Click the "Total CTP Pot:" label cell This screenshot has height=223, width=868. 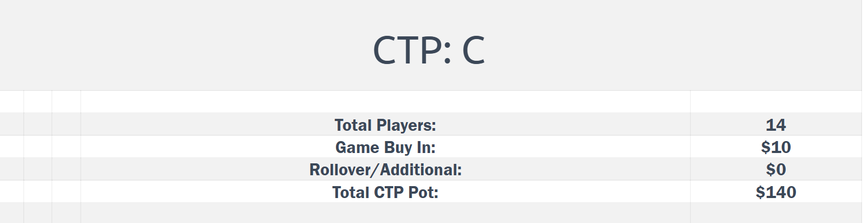pyautogui.click(x=385, y=192)
